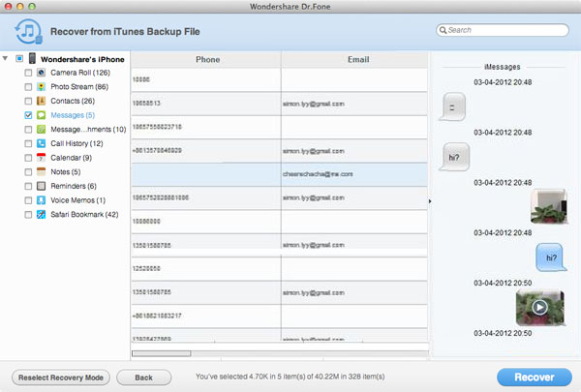Select Voice Memos (1) in sidebar
The height and width of the screenshot is (392, 581).
click(78, 200)
